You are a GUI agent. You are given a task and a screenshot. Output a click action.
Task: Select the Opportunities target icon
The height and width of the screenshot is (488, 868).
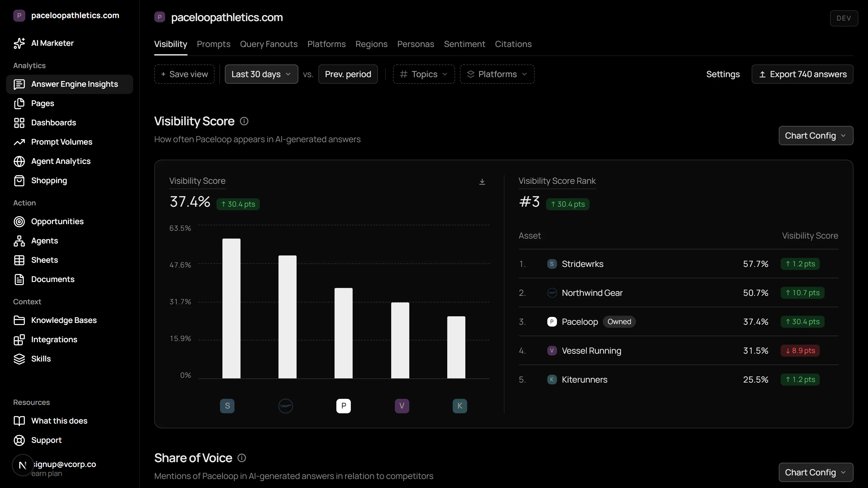19,222
